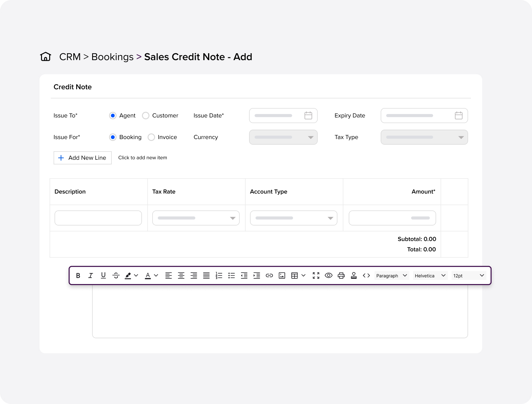The width and height of the screenshot is (532, 404).
Task: Select the Customer radio option
Action: 146,116
